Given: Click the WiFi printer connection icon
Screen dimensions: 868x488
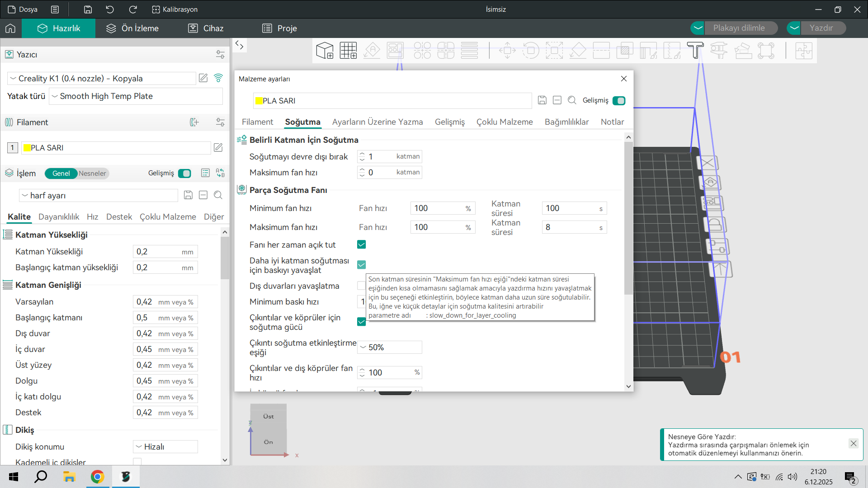Looking at the screenshot, I should click(218, 78).
